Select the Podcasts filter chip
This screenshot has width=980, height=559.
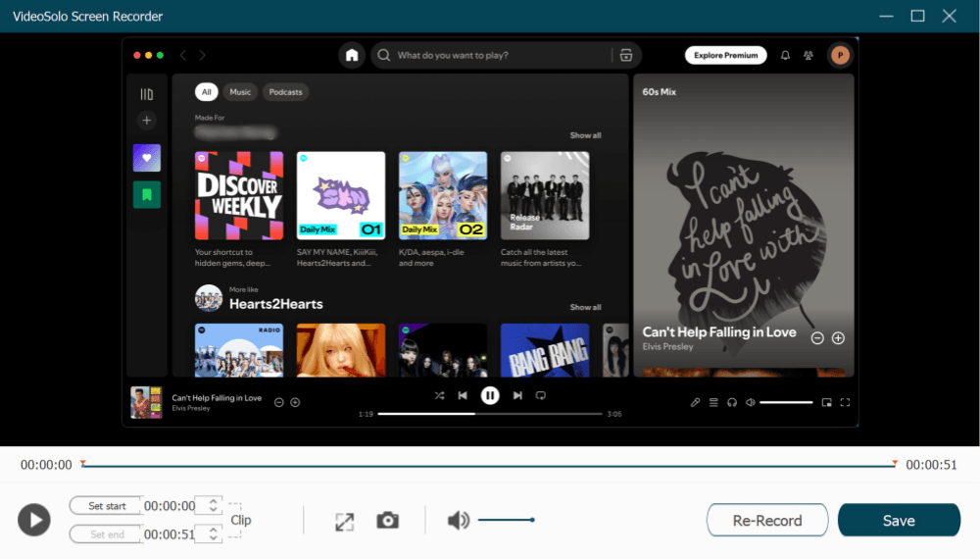285,92
